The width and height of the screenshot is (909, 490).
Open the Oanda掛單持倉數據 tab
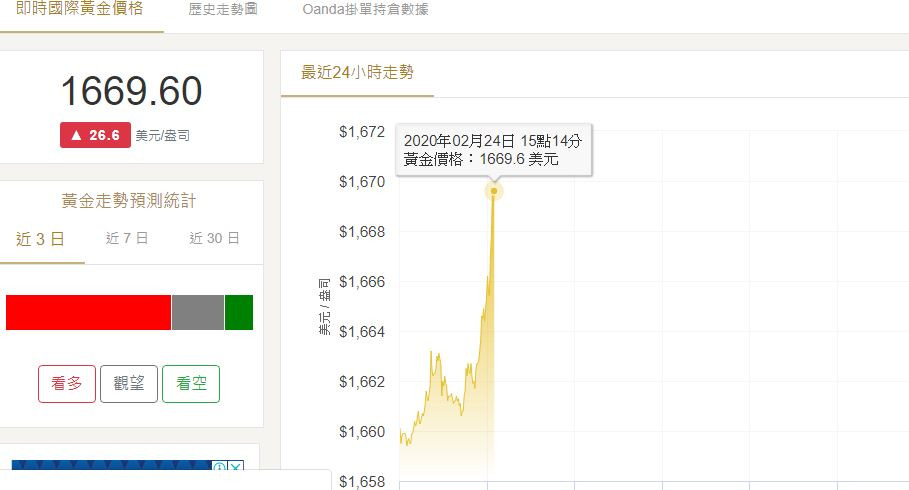pyautogui.click(x=365, y=9)
